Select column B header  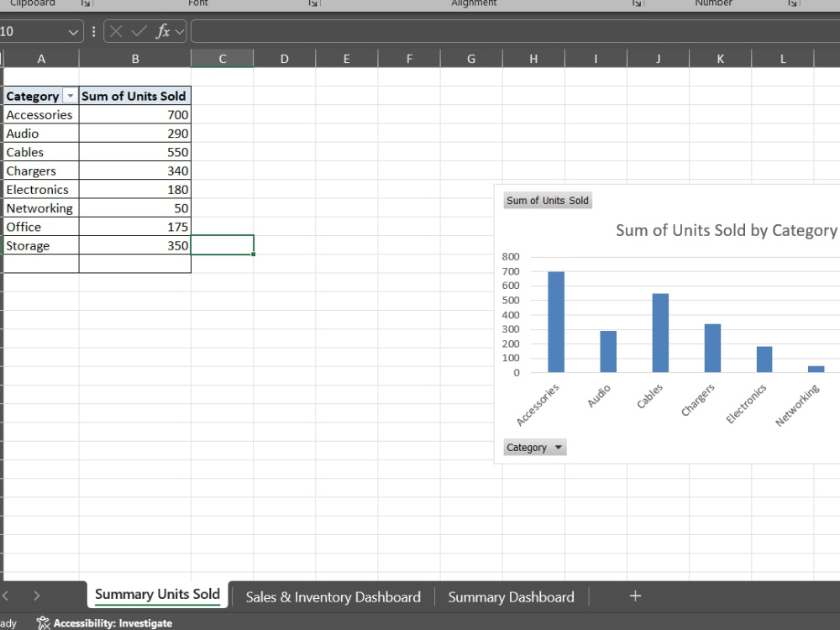click(x=135, y=59)
